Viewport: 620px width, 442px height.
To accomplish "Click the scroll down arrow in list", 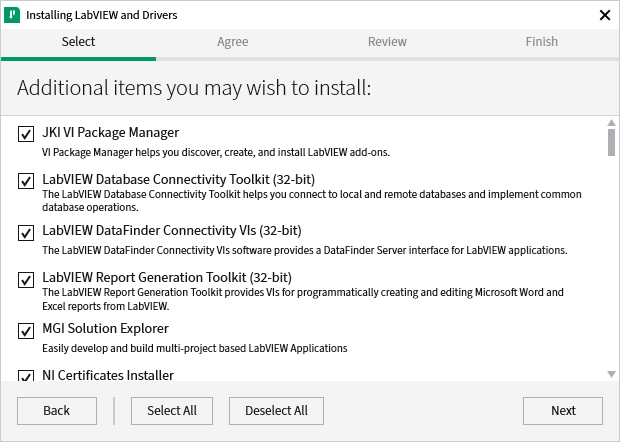I will click(x=611, y=374).
